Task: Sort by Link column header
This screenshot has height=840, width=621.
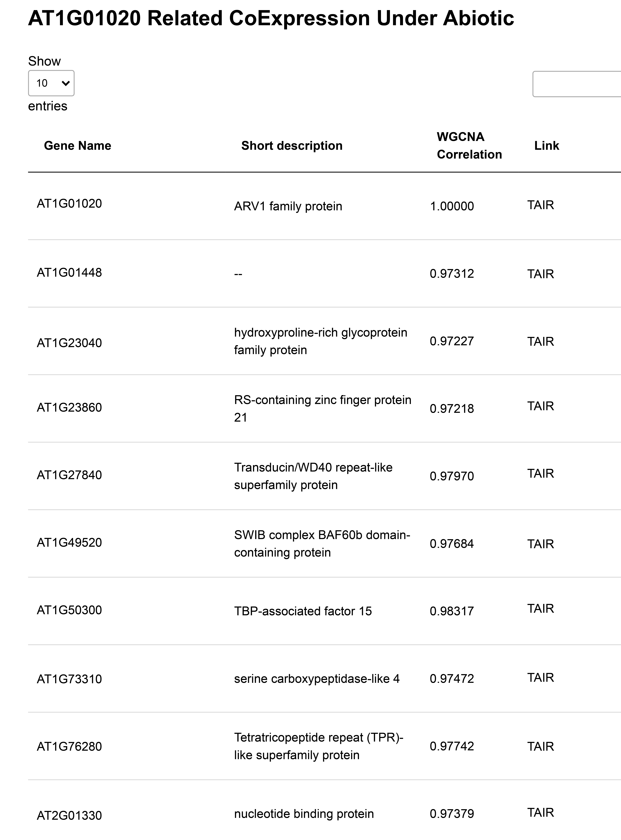Action: pyautogui.click(x=547, y=146)
